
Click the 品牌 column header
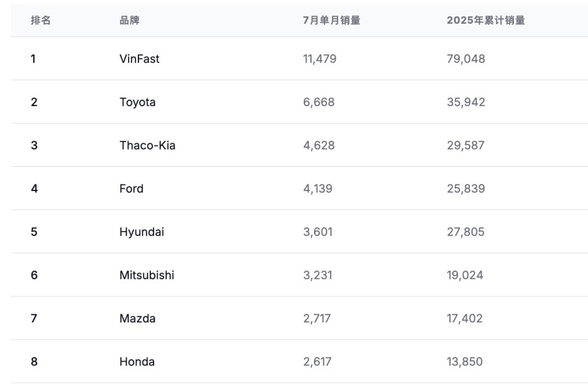click(x=130, y=21)
